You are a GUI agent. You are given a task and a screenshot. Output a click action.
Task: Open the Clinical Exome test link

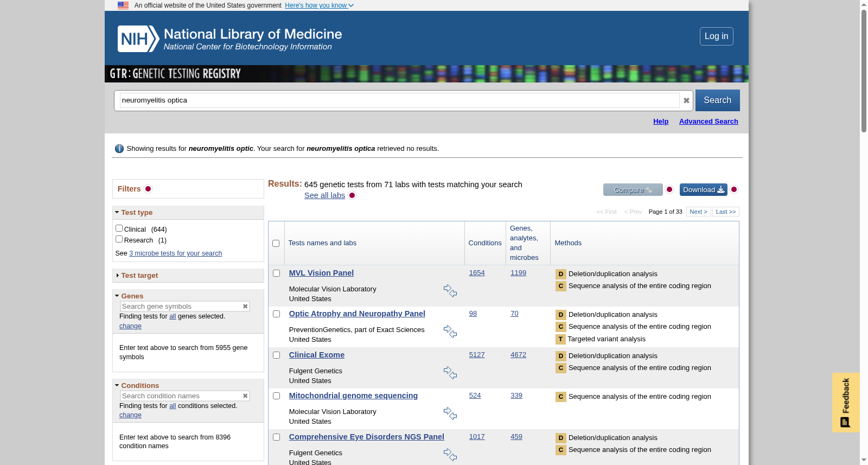[x=316, y=355]
